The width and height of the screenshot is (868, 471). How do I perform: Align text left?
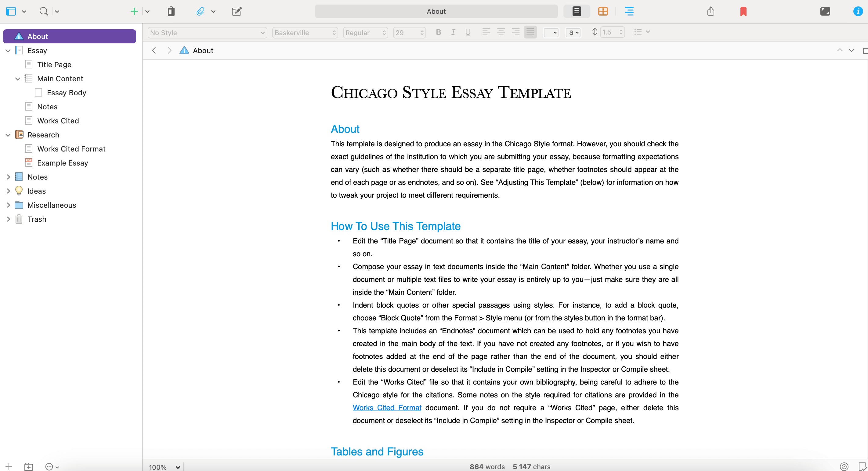click(x=486, y=32)
